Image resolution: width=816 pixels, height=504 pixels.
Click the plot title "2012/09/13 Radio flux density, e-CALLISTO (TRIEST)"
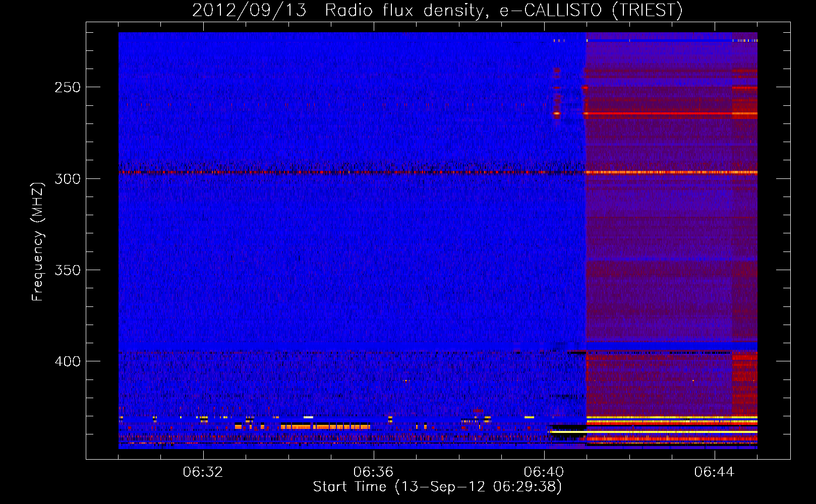(437, 10)
